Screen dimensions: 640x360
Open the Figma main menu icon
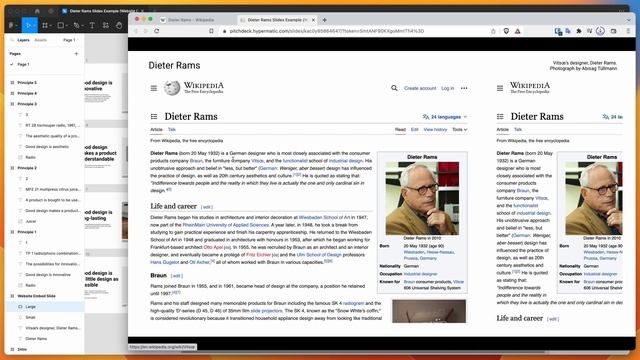pyautogui.click(x=11, y=25)
